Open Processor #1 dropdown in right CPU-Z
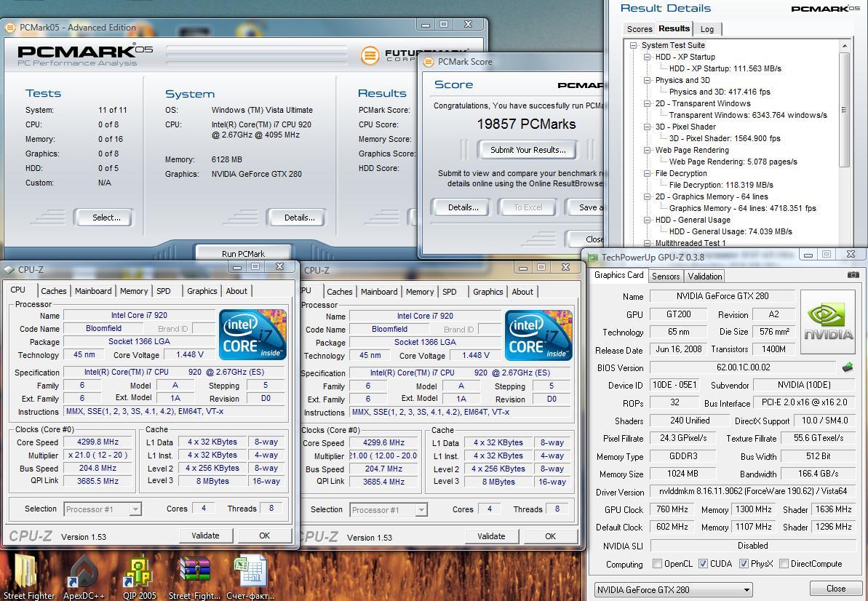868x601 pixels. [x=389, y=510]
